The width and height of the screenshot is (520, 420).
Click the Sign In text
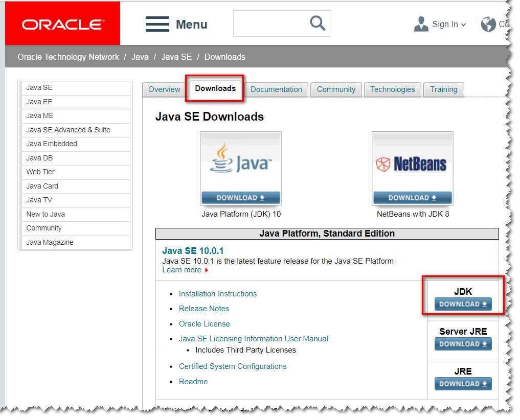click(445, 25)
